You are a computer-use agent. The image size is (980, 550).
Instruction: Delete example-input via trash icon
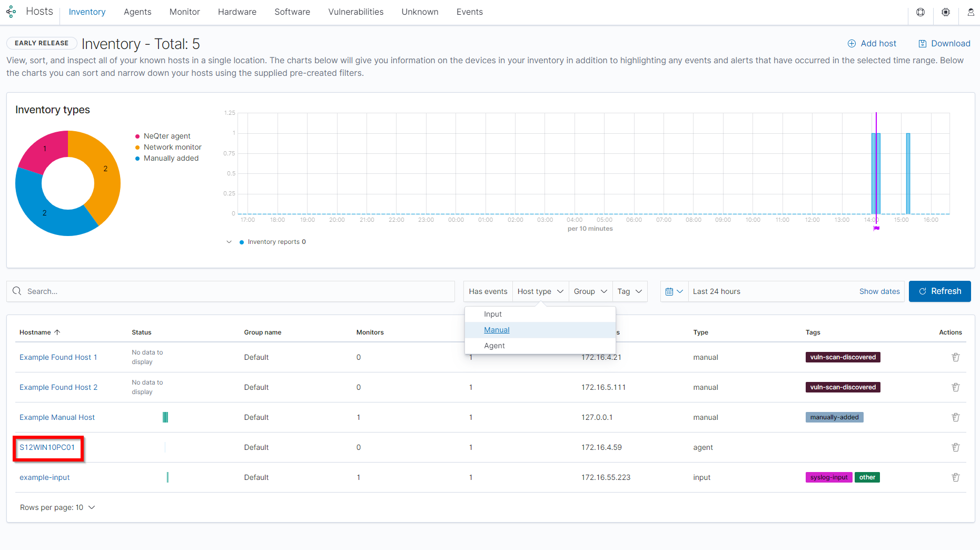click(x=956, y=477)
